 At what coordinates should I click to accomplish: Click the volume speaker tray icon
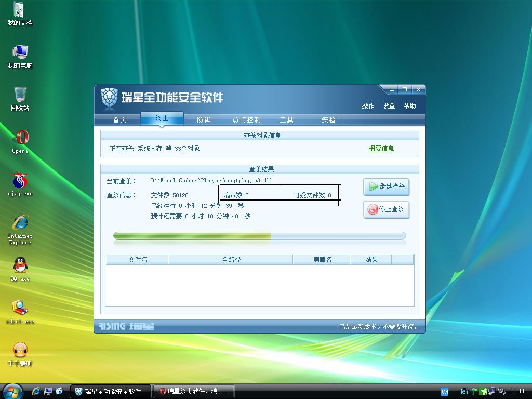502,392
